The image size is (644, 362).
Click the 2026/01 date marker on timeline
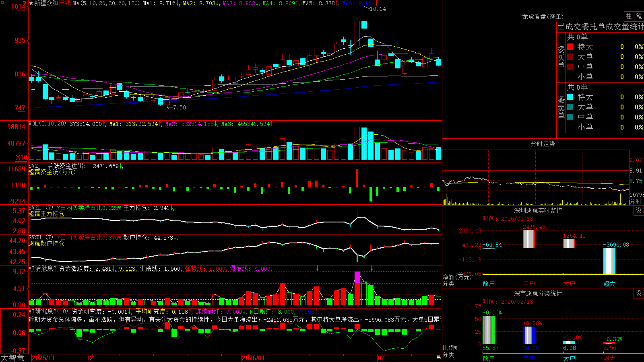pos(254,358)
